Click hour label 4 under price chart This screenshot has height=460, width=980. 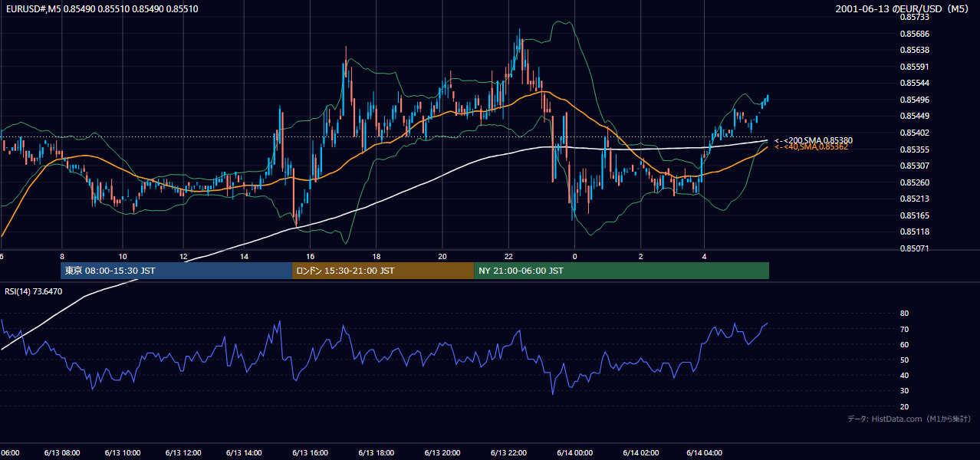point(704,256)
